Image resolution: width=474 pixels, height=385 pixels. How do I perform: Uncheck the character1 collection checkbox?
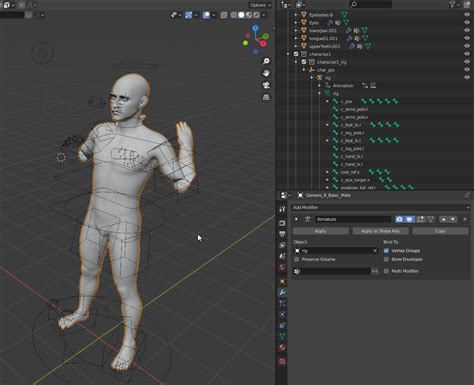click(296, 54)
